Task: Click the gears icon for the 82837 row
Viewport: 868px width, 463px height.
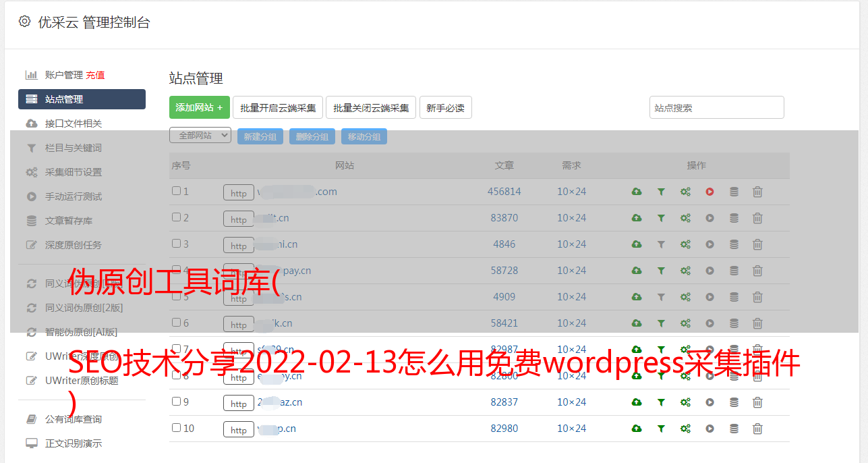Action: pos(685,402)
